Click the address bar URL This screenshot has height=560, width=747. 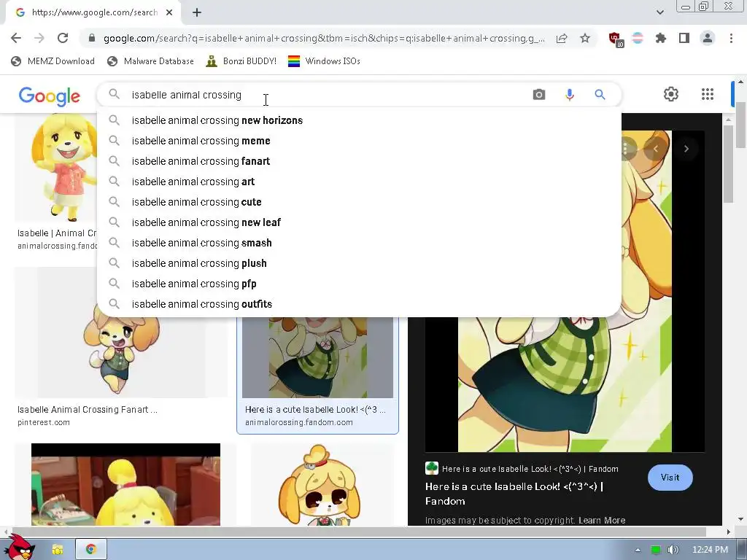324,38
